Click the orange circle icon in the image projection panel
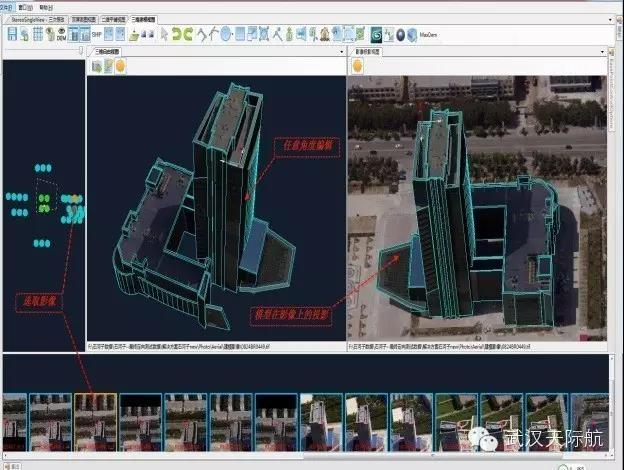 [x=357, y=66]
